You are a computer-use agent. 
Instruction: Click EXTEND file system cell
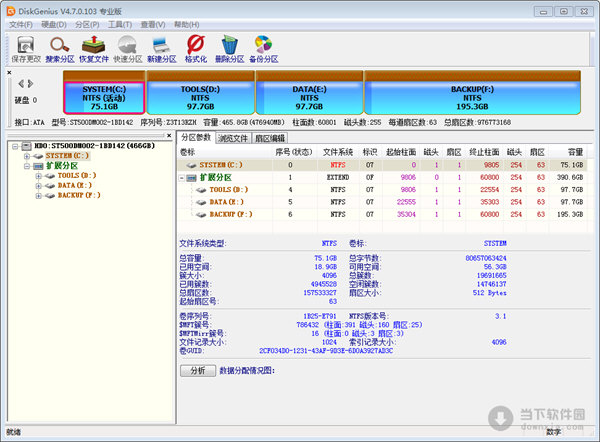coord(338,178)
